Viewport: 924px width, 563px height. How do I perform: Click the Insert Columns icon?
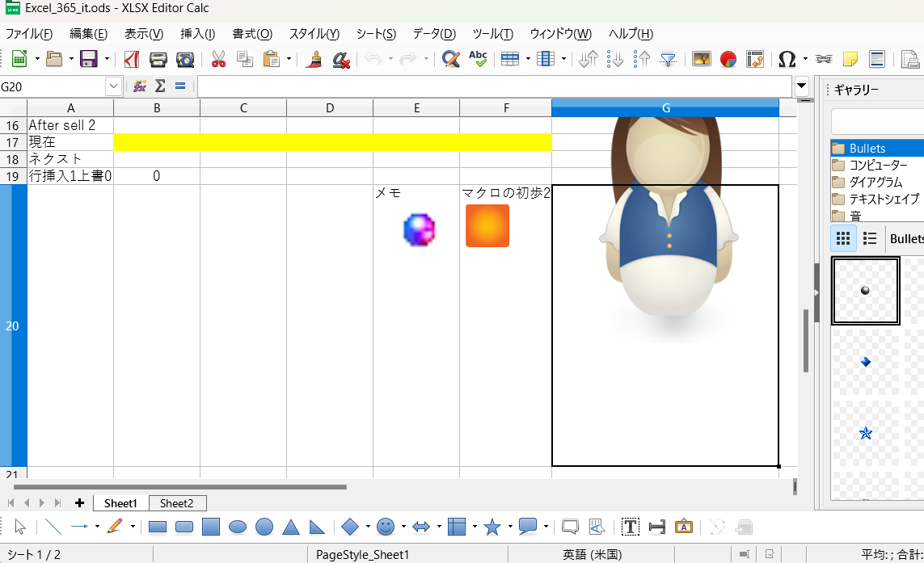pos(546,59)
